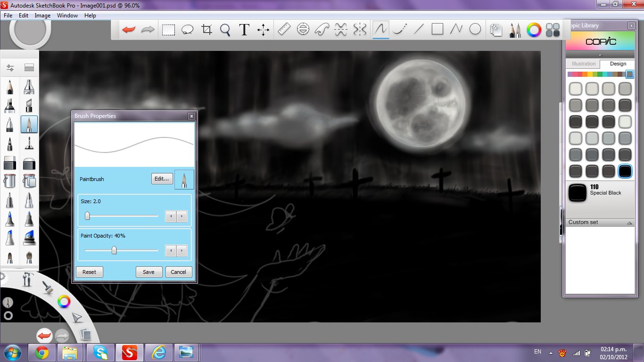Switch to the Illustration tab in Copic Library

[x=584, y=64]
